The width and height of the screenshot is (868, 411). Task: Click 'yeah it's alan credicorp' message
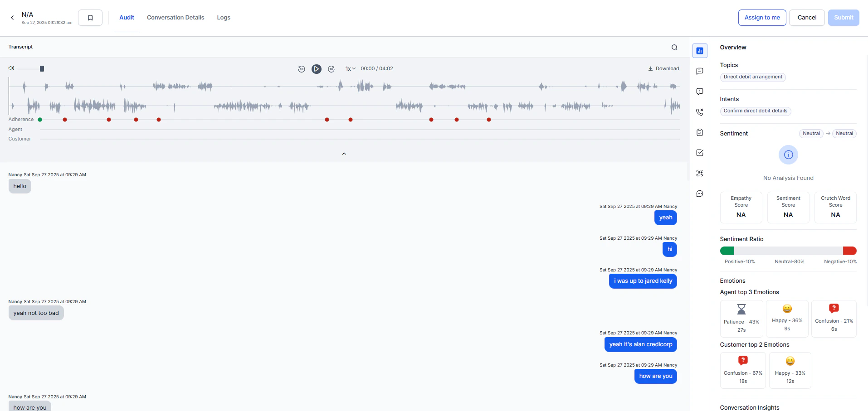tap(641, 344)
